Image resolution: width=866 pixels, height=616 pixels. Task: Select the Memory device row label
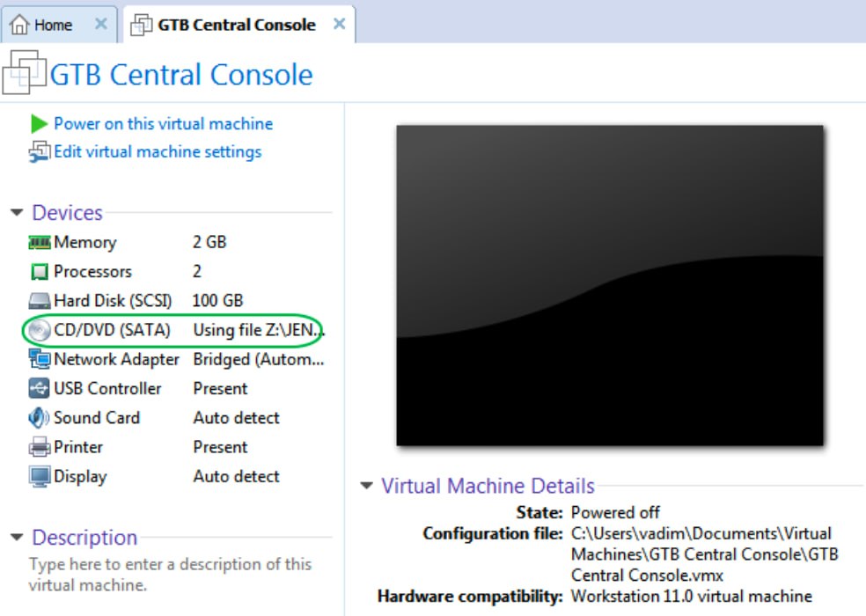point(85,243)
